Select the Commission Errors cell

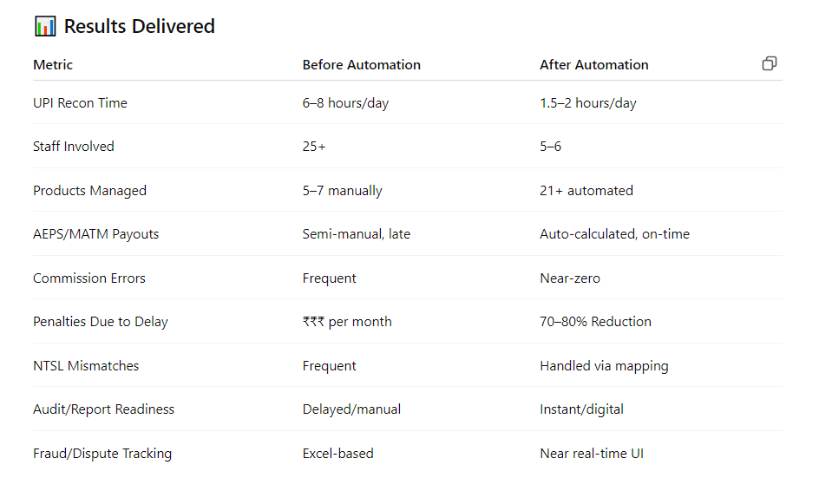pos(89,278)
